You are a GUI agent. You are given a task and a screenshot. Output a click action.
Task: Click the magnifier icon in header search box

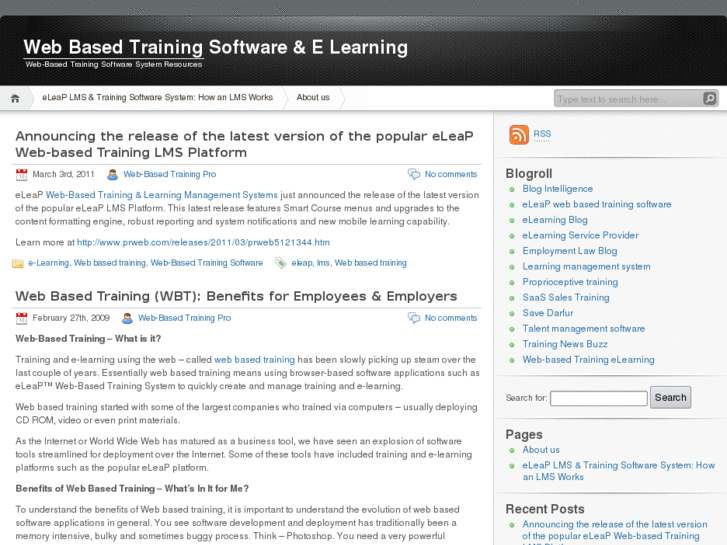(x=709, y=98)
